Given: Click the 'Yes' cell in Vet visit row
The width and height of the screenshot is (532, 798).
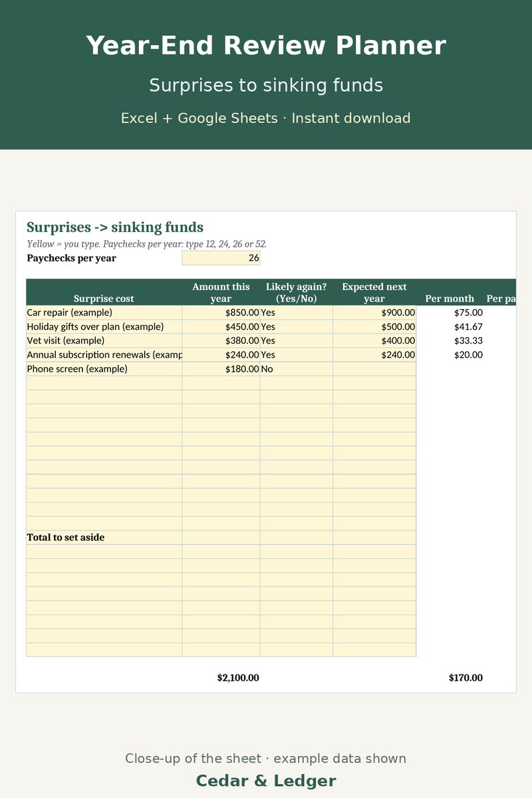Looking at the screenshot, I should 297,340.
